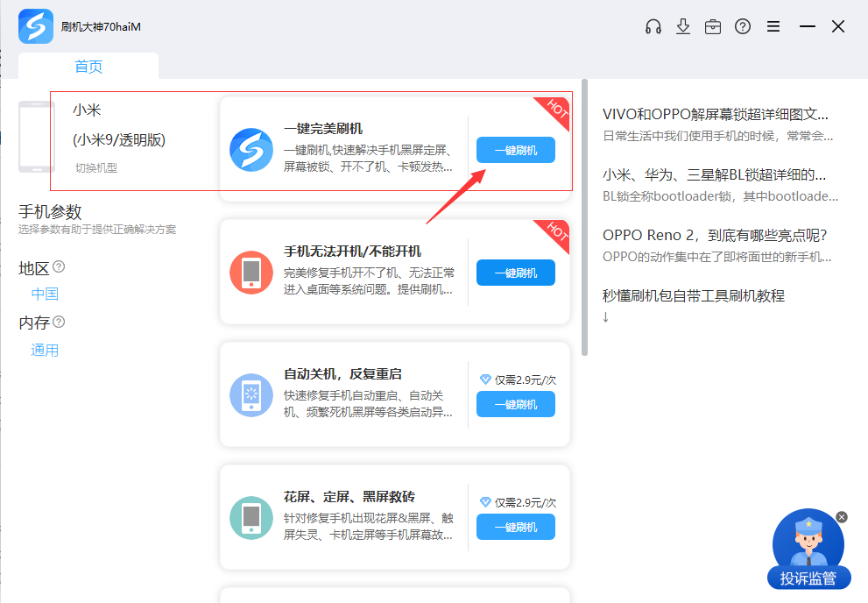Click the BL锁全称bootloader锁 article summary

coord(720,196)
